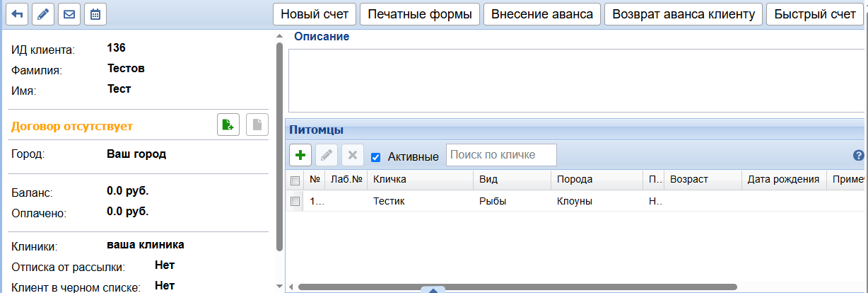This screenshot has width=868, height=293.
Task: Toggle the Активные checkbox
Action: (x=376, y=156)
